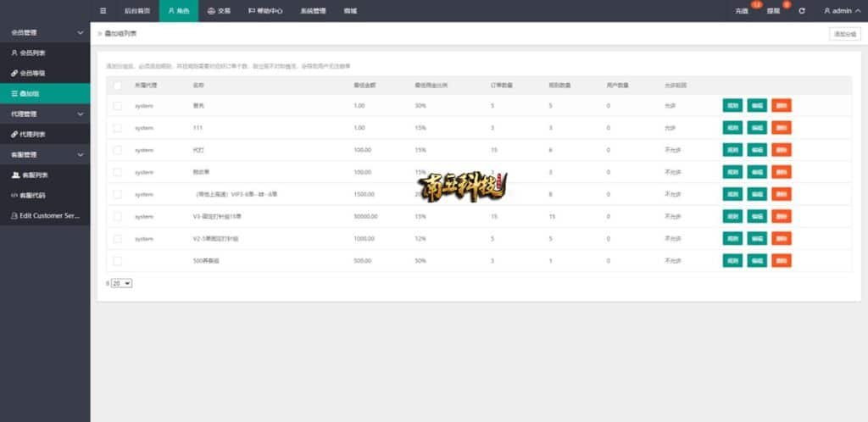Viewport: 868px width, 422px height.
Task: Check the select-all checkbox in table header
Action: click(x=117, y=85)
